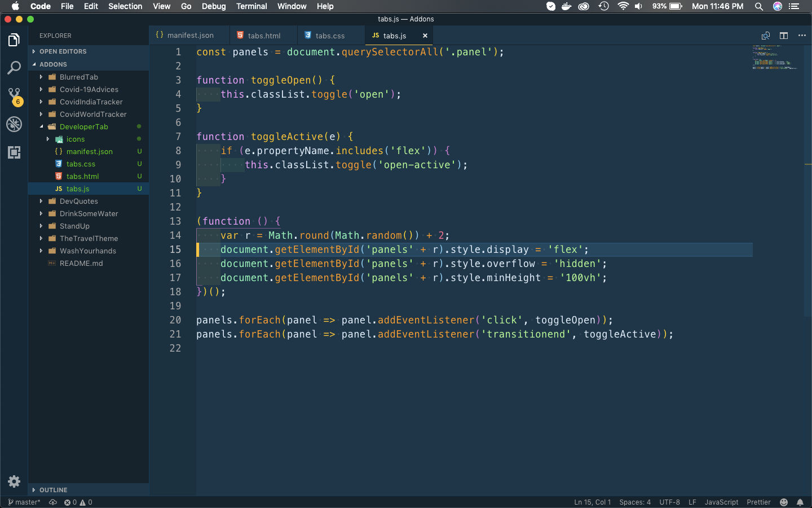Open tabs.html in the explorer tree
The image size is (812, 508).
pos(89,176)
